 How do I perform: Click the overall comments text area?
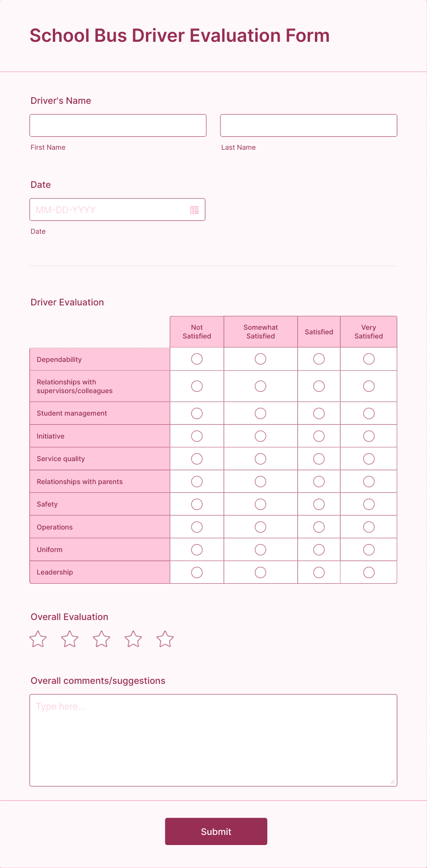click(213, 739)
